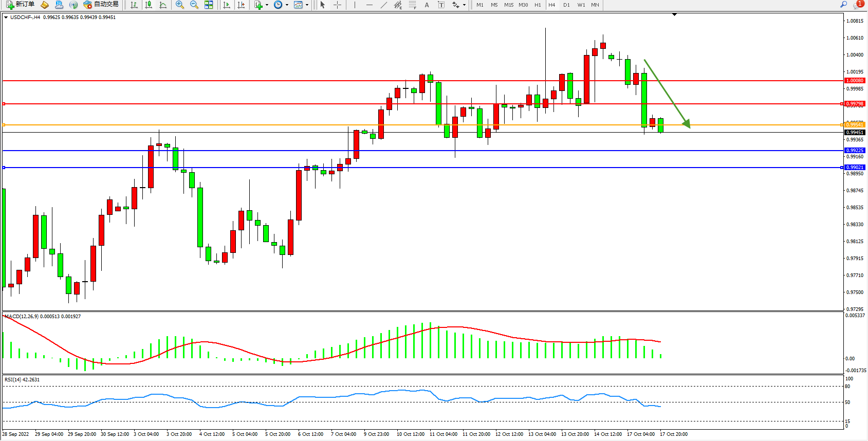
Task: Enable candlestick chart mode
Action: point(149,5)
